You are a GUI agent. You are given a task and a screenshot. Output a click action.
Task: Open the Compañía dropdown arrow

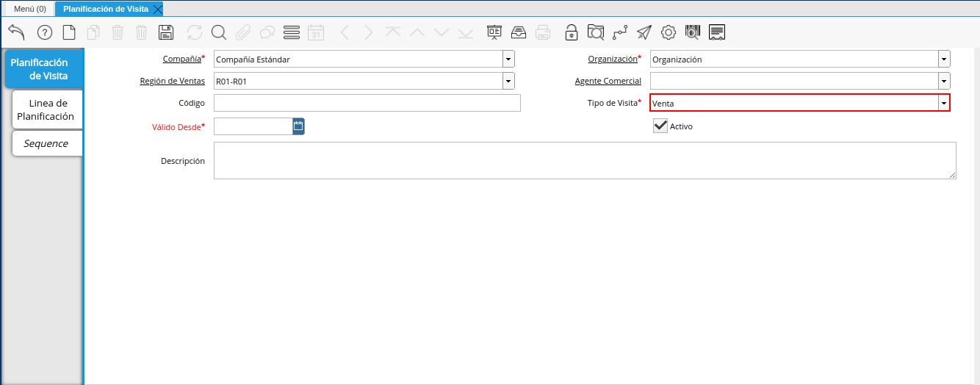(508, 60)
